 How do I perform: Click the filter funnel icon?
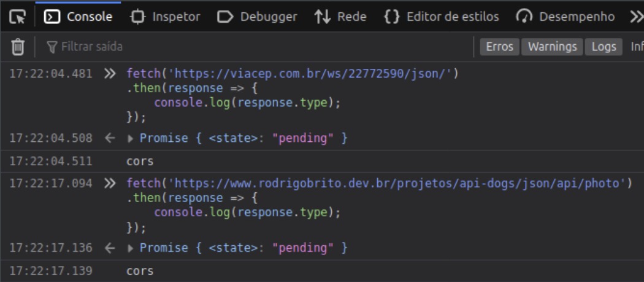pos(52,47)
